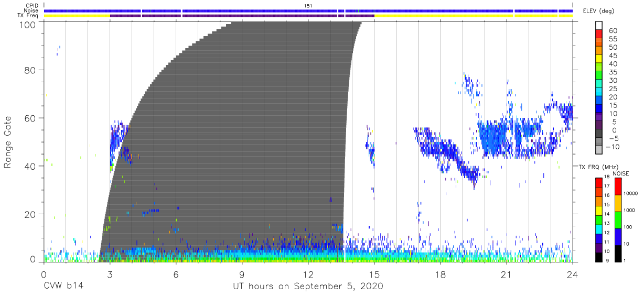Image resolution: width=644 pixels, height=297 pixels.
Task: Click the 'Noise' row label at top left
Action: pos(31,10)
